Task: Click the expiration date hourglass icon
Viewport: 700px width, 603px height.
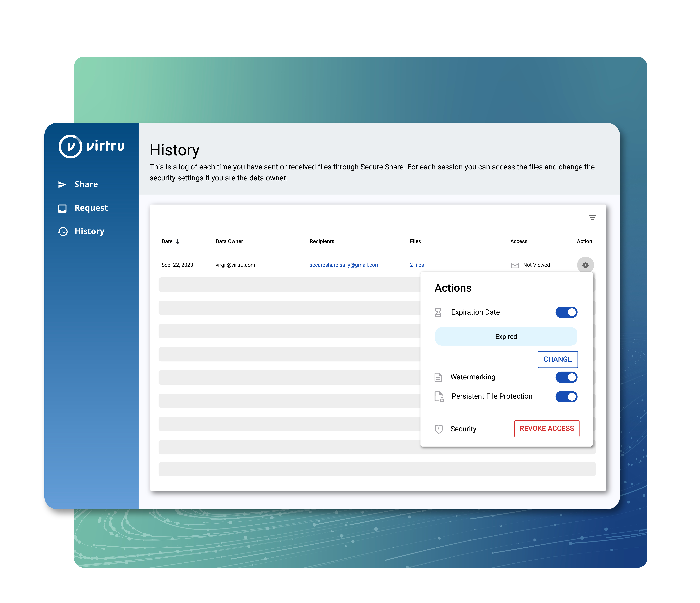Action: 439,312
